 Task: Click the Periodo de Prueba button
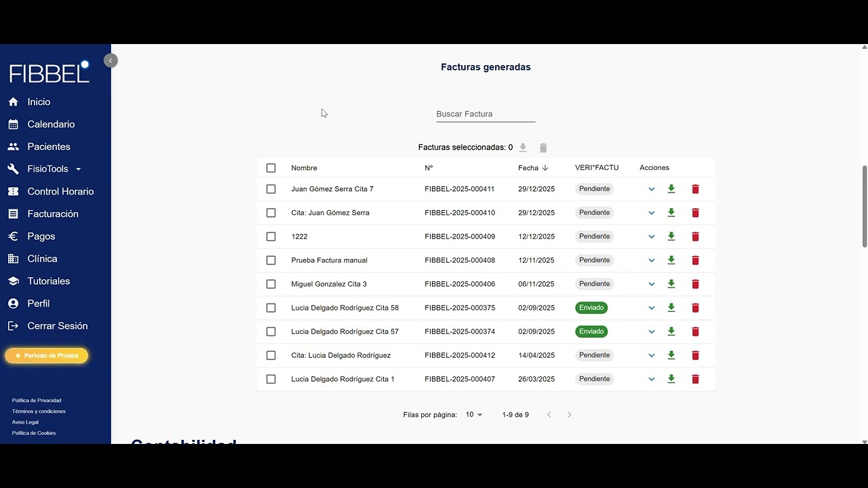[x=47, y=356]
